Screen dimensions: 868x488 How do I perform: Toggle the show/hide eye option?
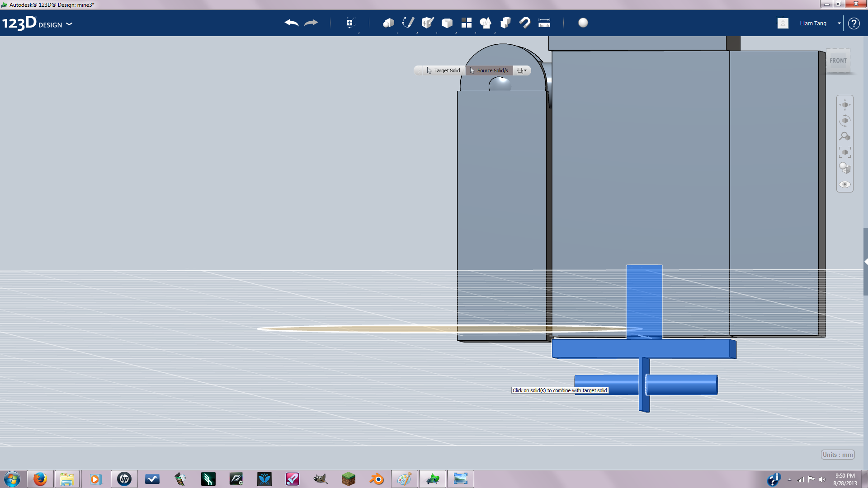point(844,184)
